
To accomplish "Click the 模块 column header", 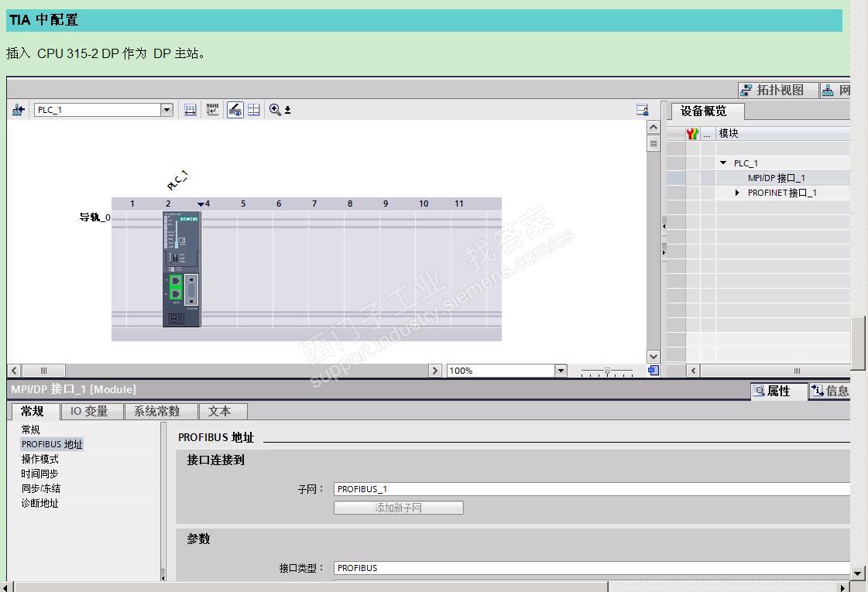I will (x=784, y=133).
